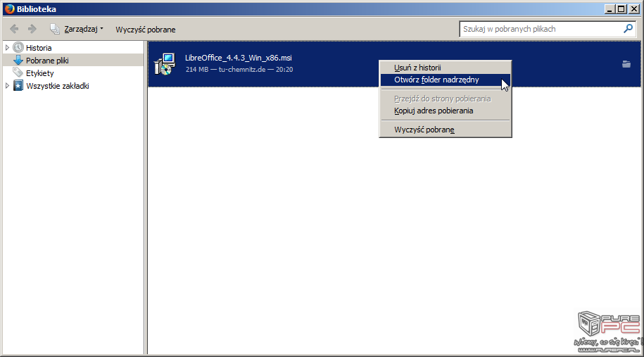
Task: Click the magnifier search icon
Action: coord(628,29)
